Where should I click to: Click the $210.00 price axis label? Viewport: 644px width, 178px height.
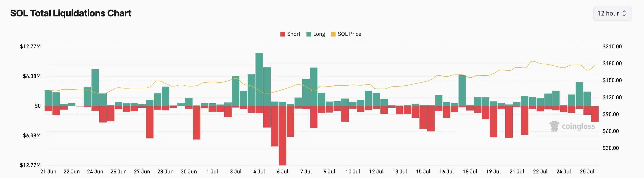(x=612, y=46)
